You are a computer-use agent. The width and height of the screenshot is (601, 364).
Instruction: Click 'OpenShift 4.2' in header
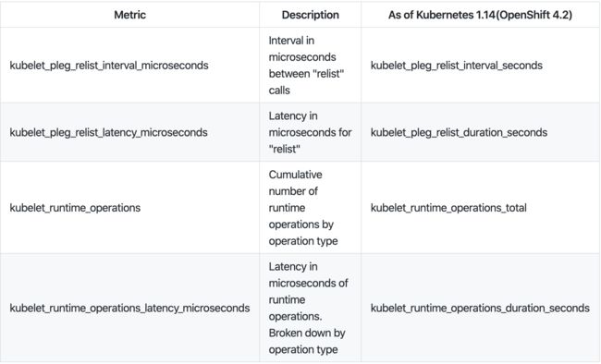pyautogui.click(x=534, y=15)
